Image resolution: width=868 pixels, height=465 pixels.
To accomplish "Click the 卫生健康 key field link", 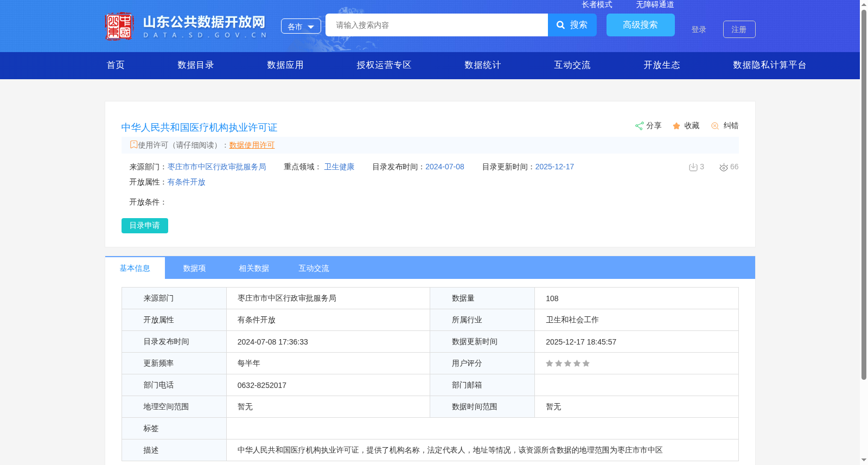I will [339, 167].
